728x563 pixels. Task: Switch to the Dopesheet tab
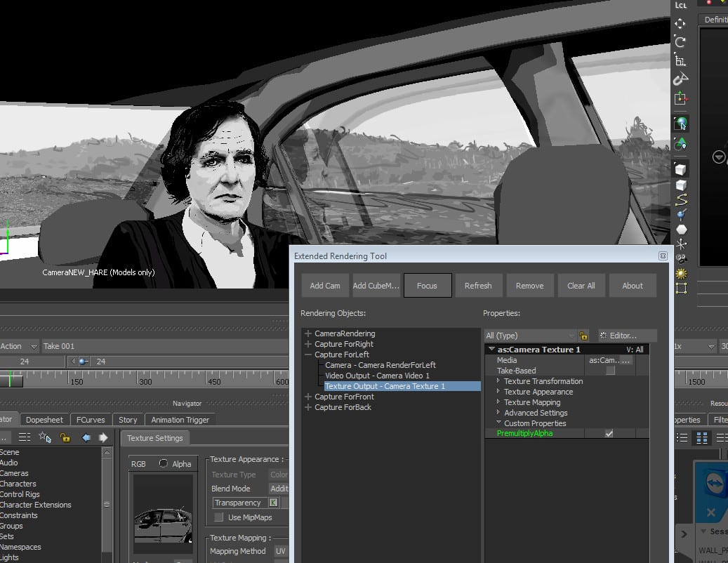[x=44, y=420]
